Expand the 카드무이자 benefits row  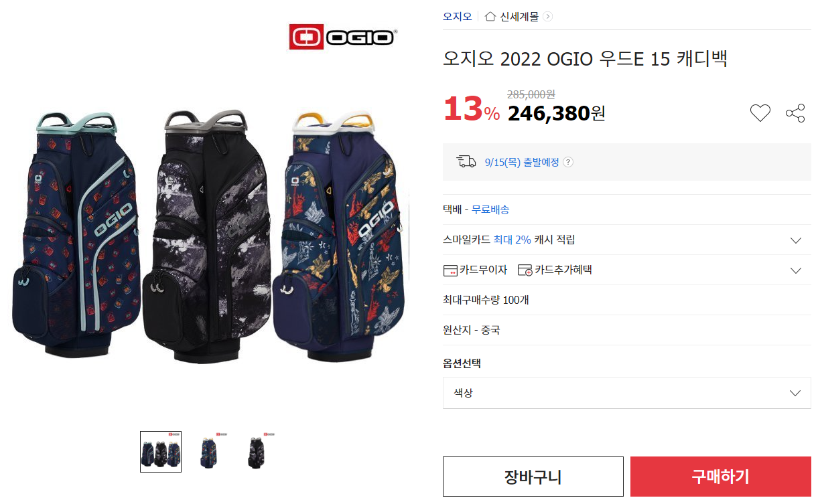pyautogui.click(x=796, y=270)
